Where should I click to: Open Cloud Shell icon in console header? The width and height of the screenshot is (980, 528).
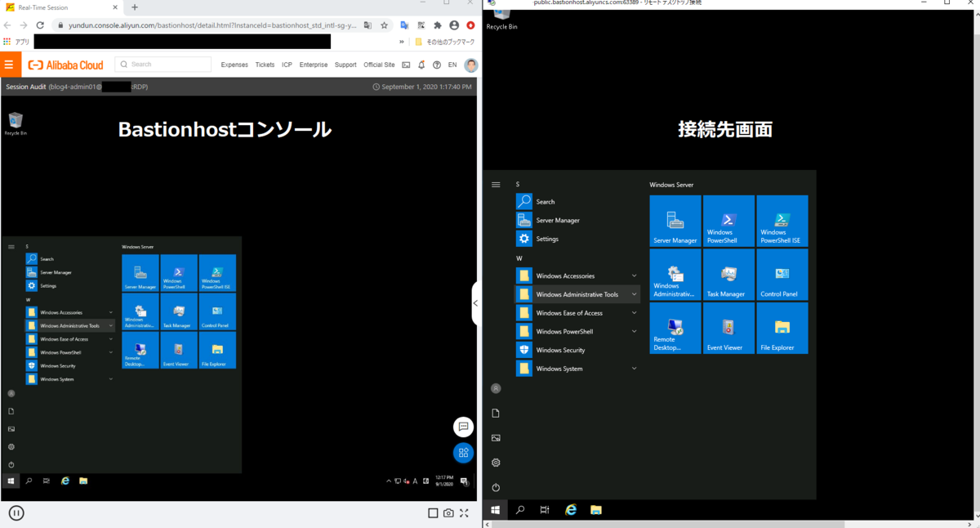click(x=406, y=65)
